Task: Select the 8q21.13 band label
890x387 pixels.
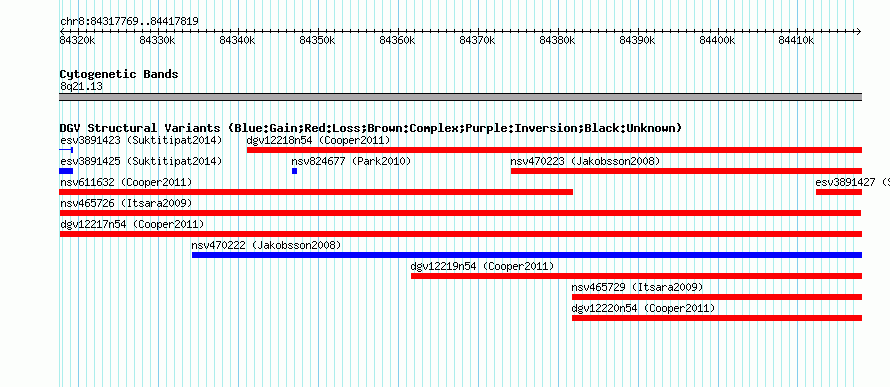Action: pyautogui.click(x=81, y=87)
